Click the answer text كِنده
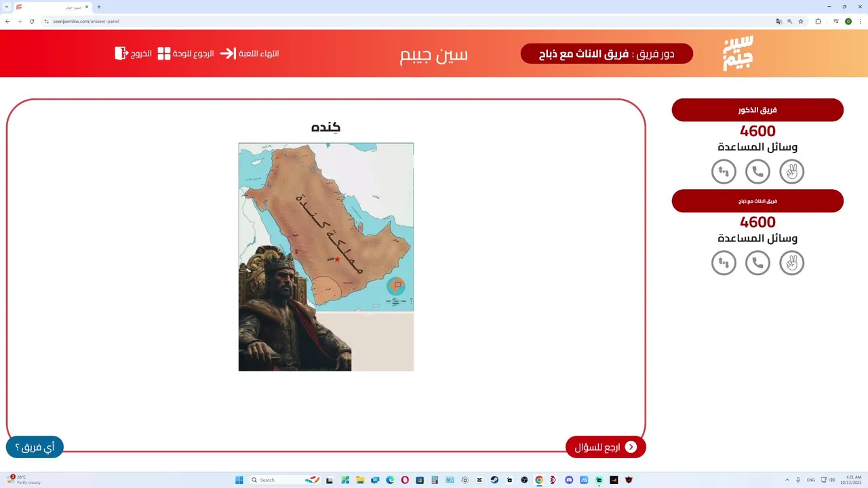The width and height of the screenshot is (868, 488). (x=325, y=127)
